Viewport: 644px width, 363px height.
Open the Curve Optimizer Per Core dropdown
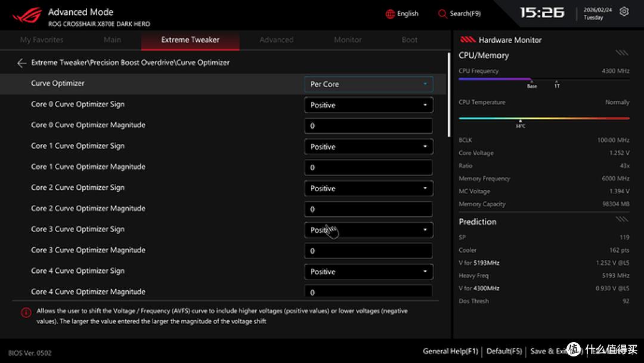pos(369,84)
